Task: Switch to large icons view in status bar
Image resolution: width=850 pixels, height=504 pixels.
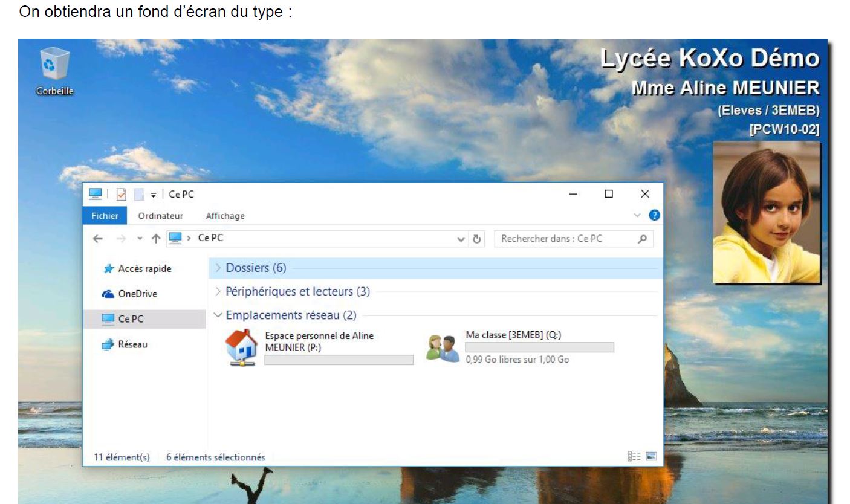Action: point(651,457)
